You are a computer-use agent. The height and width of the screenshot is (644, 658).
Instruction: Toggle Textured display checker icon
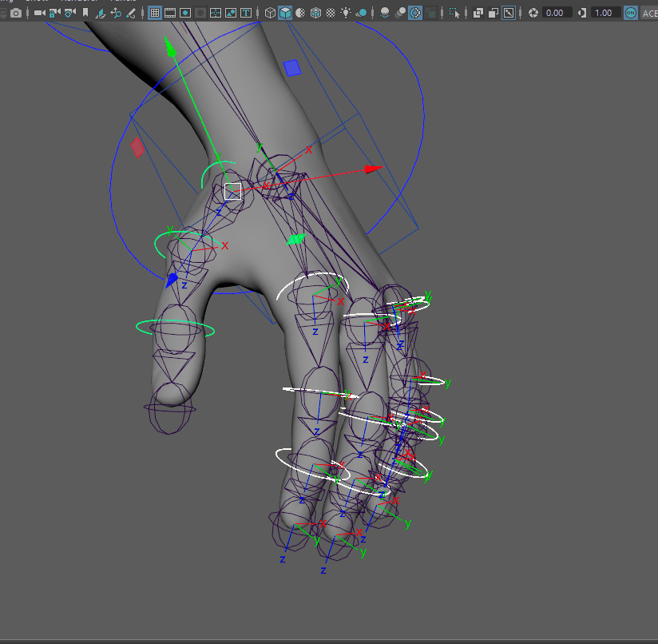[x=331, y=13]
